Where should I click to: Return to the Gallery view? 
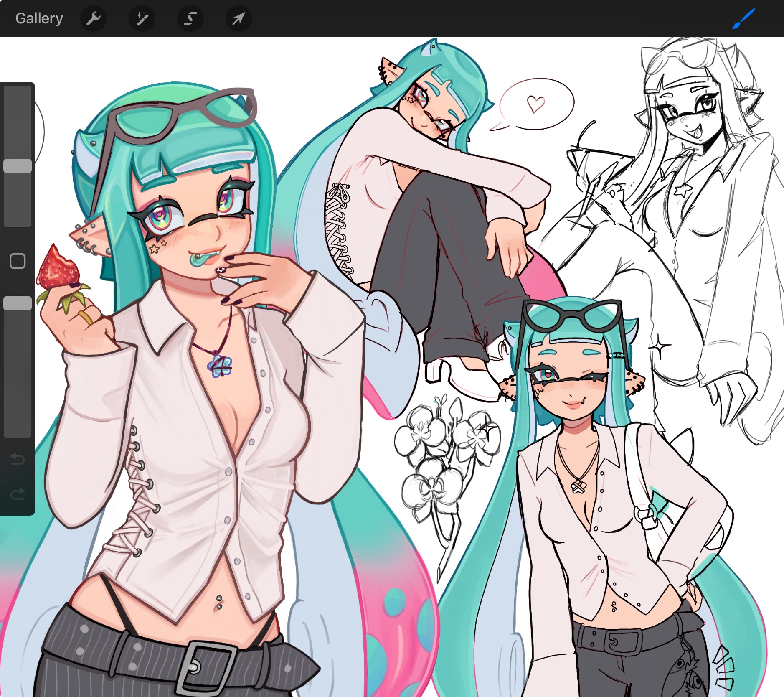(x=39, y=18)
